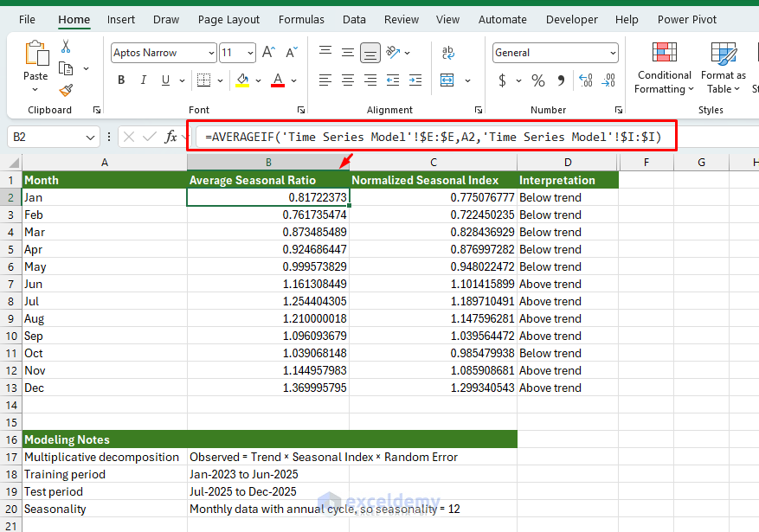Click the Select All corner triangle

point(14,163)
